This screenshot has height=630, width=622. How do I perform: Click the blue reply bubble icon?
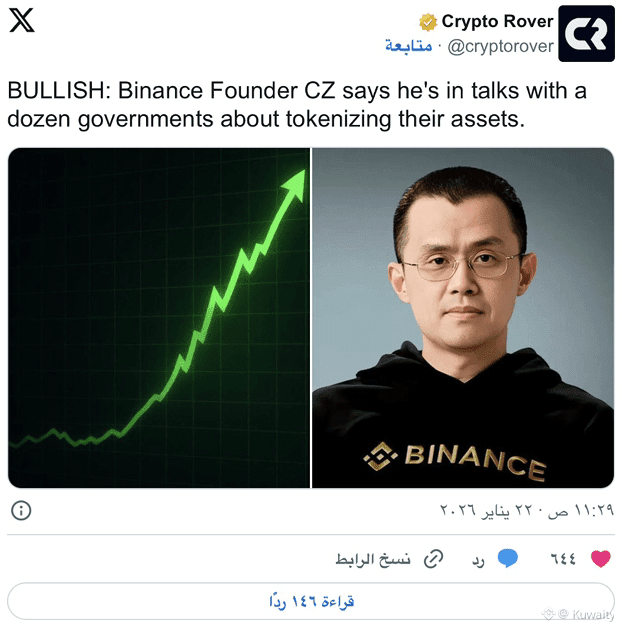pyautogui.click(x=507, y=558)
